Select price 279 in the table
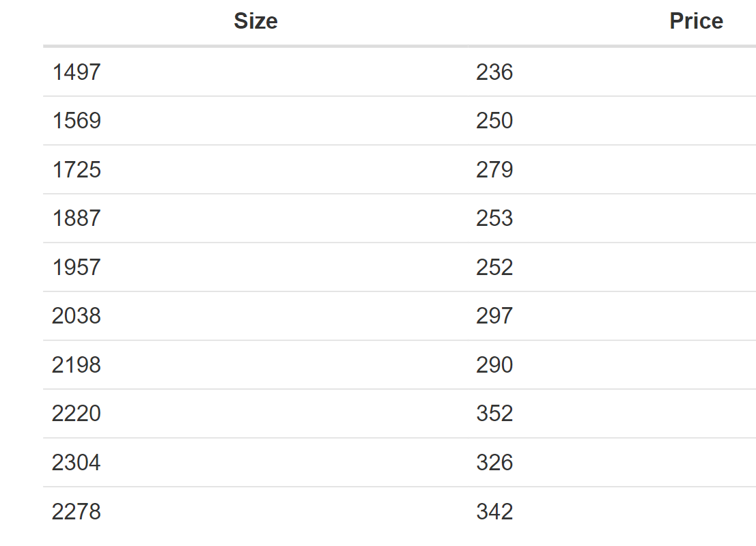Viewport: 756px width, 546px height. point(494,170)
